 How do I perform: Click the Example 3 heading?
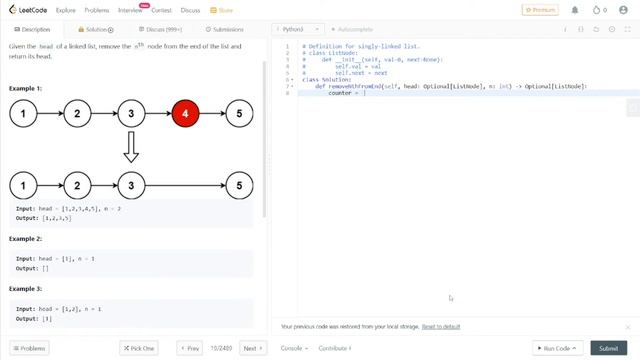tap(25, 289)
